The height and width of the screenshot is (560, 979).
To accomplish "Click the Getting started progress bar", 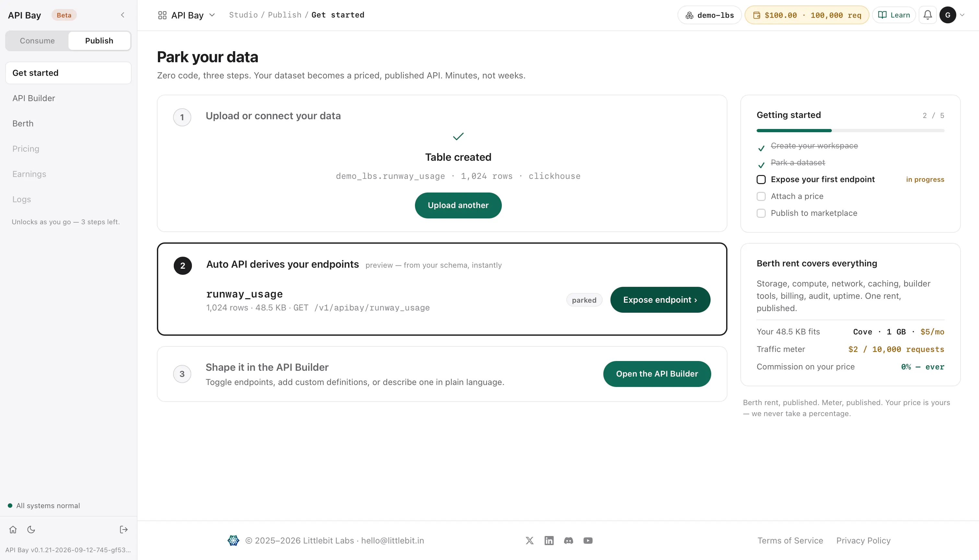I will tap(850, 131).
